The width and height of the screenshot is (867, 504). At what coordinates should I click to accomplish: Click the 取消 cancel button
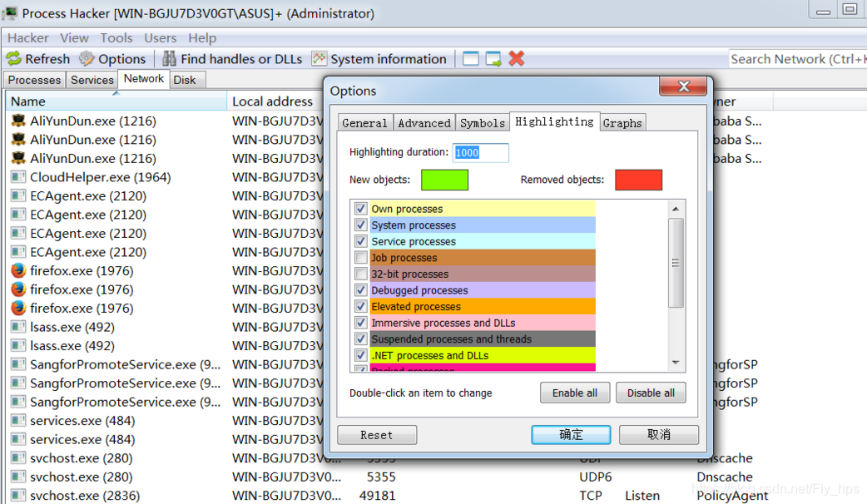[659, 435]
